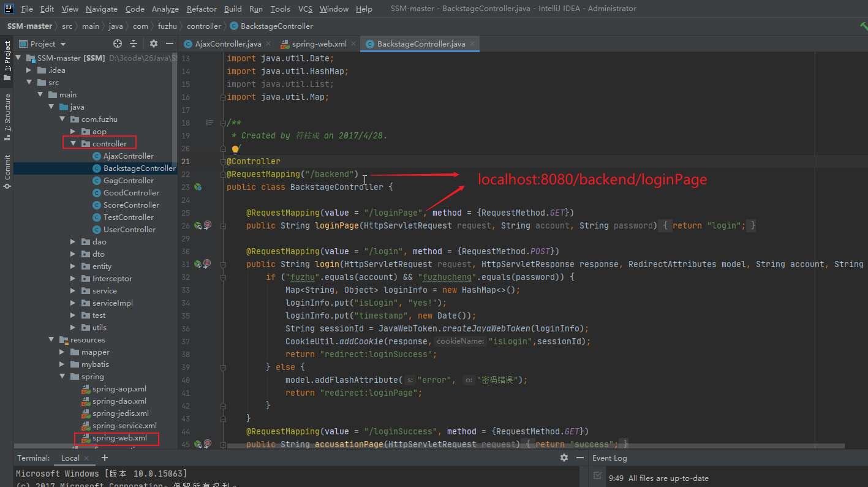Image resolution: width=868 pixels, height=487 pixels.
Task: Open the Refactor menu
Action: [x=202, y=9]
